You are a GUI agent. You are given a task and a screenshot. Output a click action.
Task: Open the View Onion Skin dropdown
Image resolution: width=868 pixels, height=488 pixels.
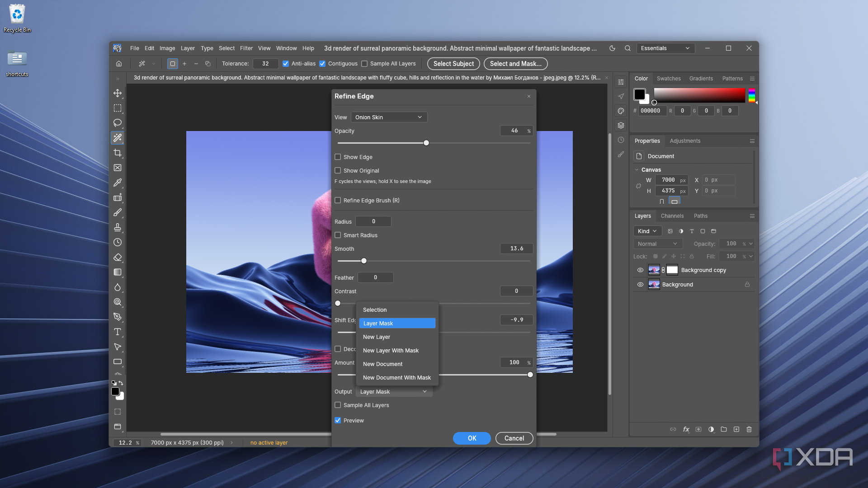tap(389, 117)
